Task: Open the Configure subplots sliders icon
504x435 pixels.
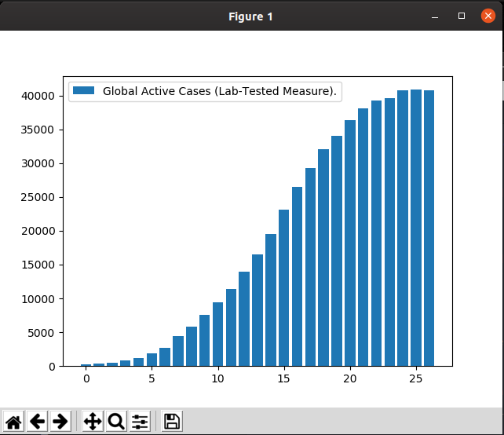Action: pos(140,421)
